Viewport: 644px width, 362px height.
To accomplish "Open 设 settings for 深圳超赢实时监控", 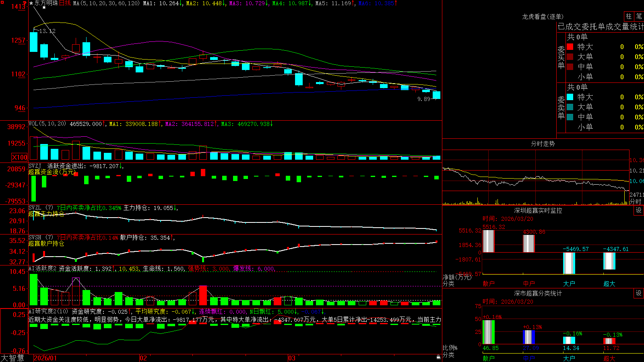I will coord(638,210).
